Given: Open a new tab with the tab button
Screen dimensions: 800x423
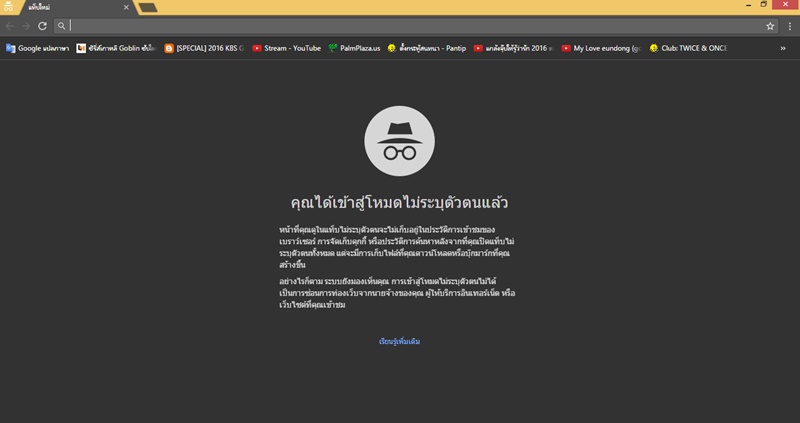Looking at the screenshot, I should [x=147, y=8].
